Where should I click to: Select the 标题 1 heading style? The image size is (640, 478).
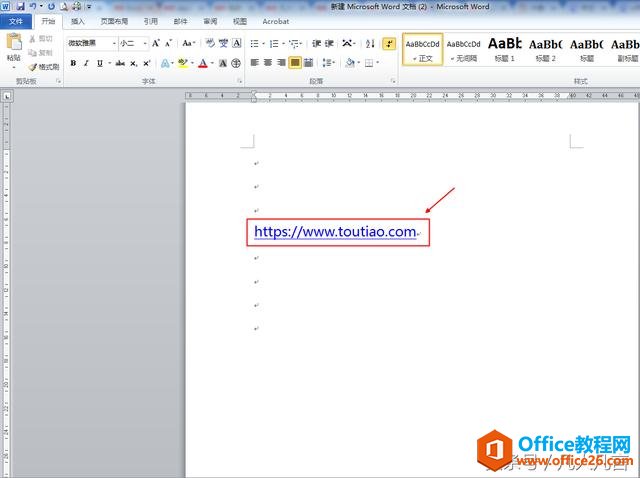(504, 49)
